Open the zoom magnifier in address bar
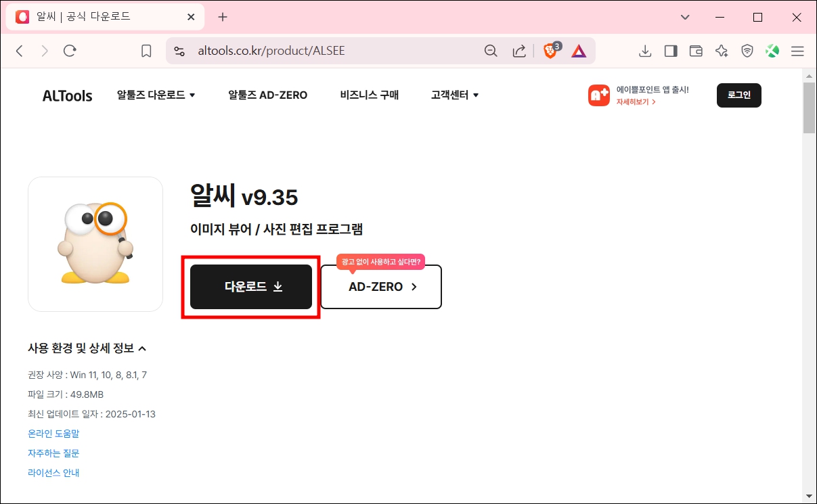Image resolution: width=817 pixels, height=504 pixels. 491,51
